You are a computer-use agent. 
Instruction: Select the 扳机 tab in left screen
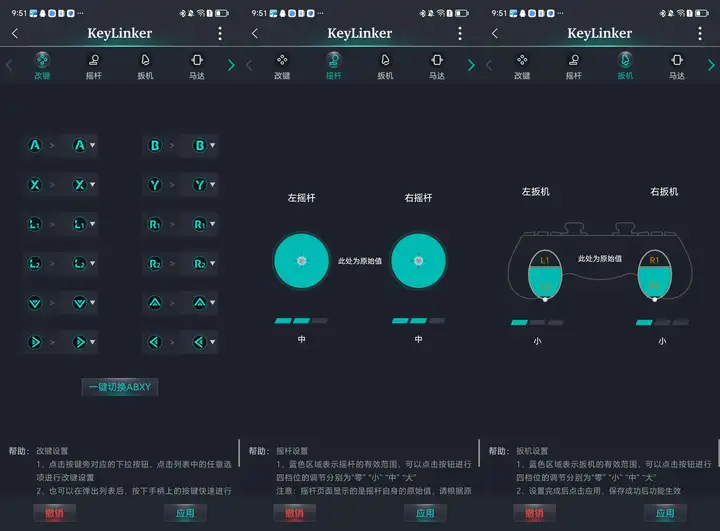pos(145,66)
